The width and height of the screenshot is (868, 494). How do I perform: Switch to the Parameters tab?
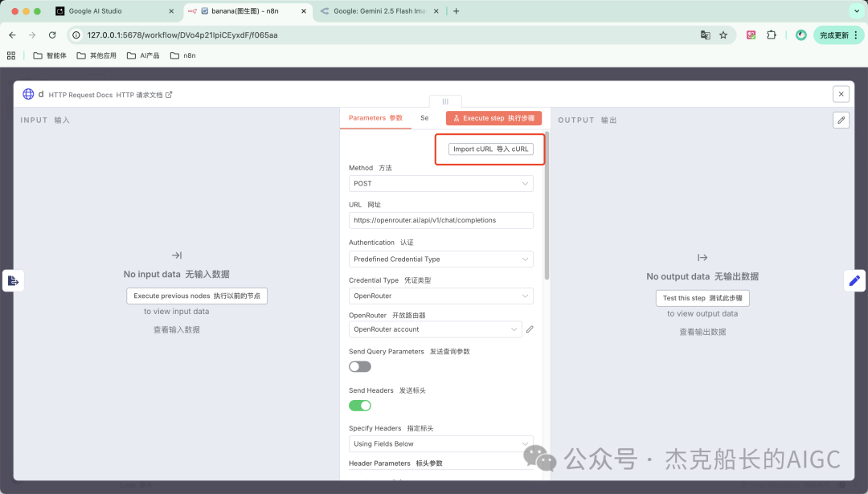click(375, 118)
